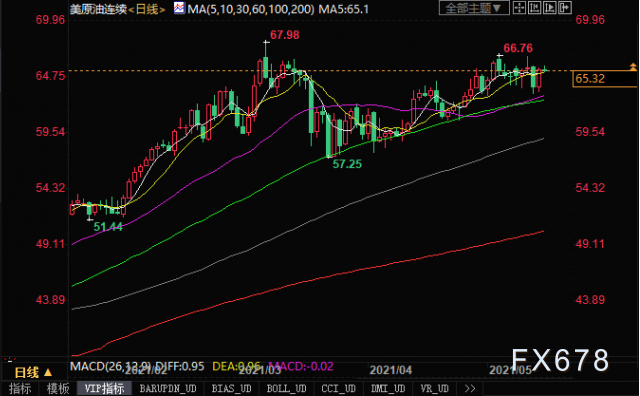The image size is (640, 396).
Task: Select the VR_UD indicator tab
Action: pos(435,389)
